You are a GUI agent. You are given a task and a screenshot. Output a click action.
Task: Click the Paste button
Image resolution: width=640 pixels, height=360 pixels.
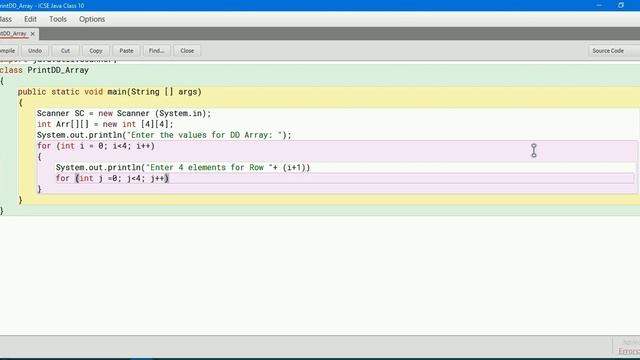(x=126, y=51)
